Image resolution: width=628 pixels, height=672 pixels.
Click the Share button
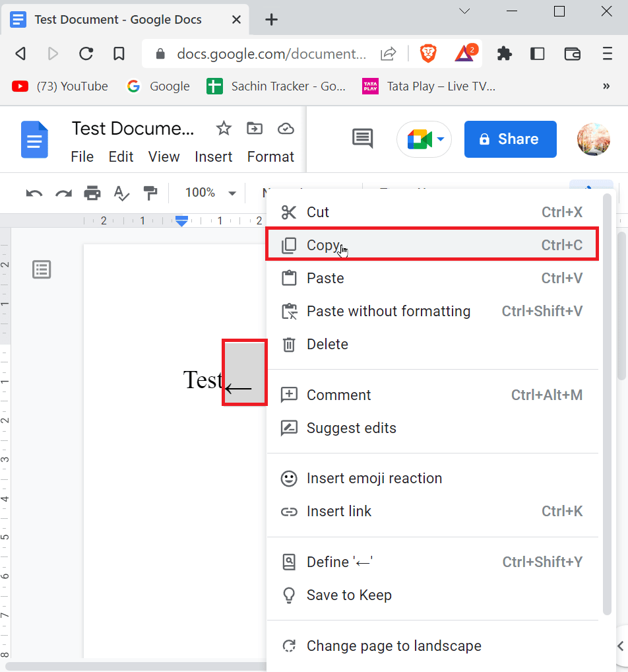pos(510,139)
